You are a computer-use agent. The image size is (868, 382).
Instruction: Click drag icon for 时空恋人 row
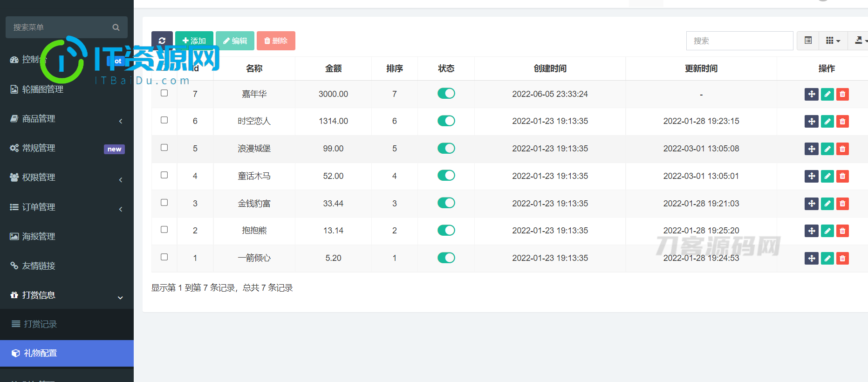tap(811, 122)
